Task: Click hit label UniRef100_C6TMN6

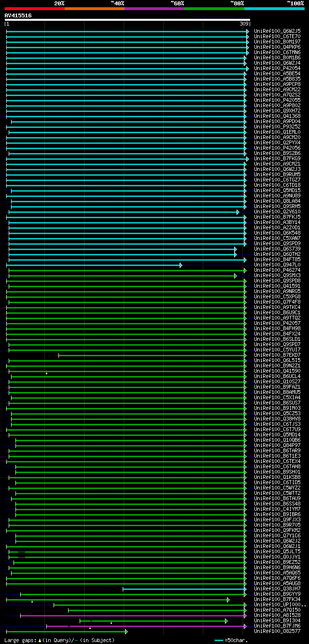Action: pyautogui.click(x=277, y=52)
